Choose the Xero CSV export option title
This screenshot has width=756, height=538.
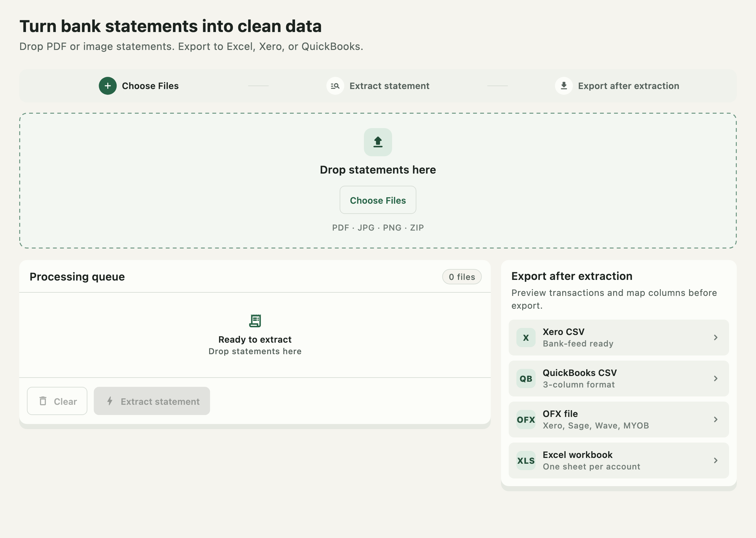point(563,332)
